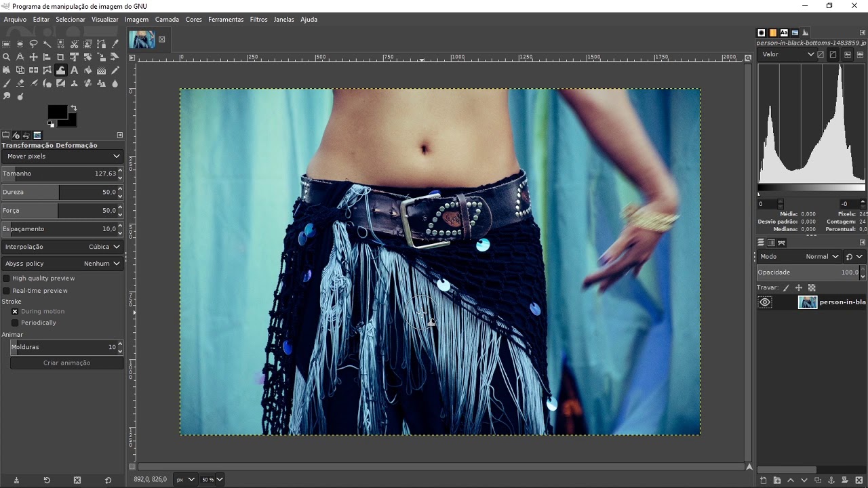Reset colors to default black and white
This screenshot has height=488, width=868.
click(51, 124)
